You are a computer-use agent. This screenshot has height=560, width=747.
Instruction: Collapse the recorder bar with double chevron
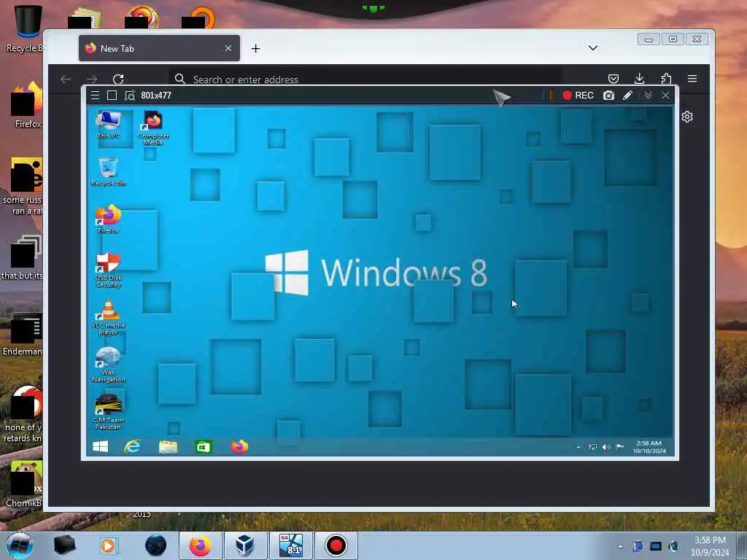(648, 96)
